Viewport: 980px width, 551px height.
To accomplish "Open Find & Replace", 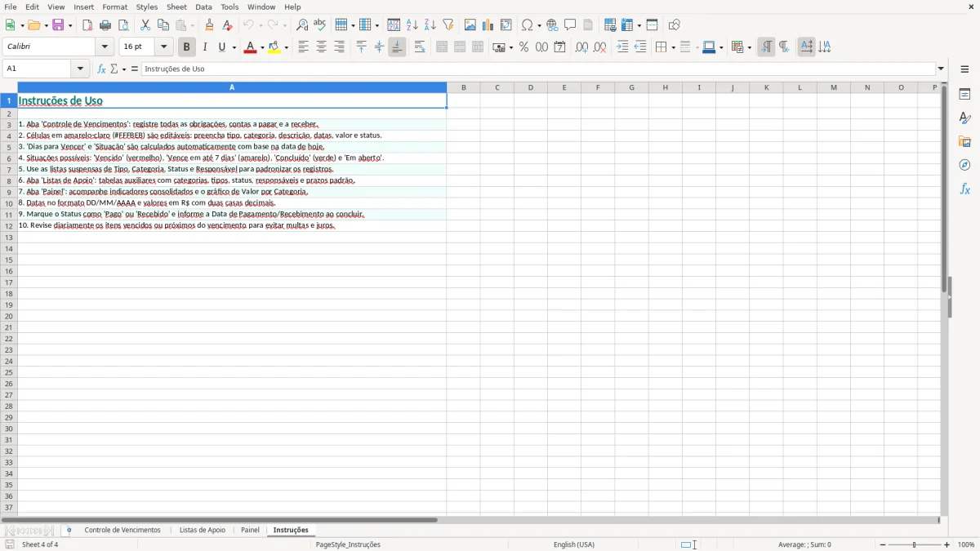I will pos(302,25).
